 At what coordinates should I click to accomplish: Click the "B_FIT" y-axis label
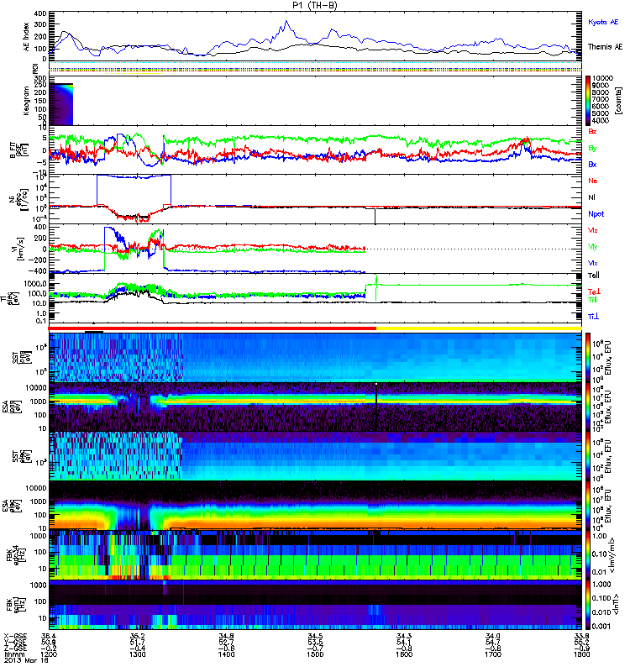pos(13,150)
